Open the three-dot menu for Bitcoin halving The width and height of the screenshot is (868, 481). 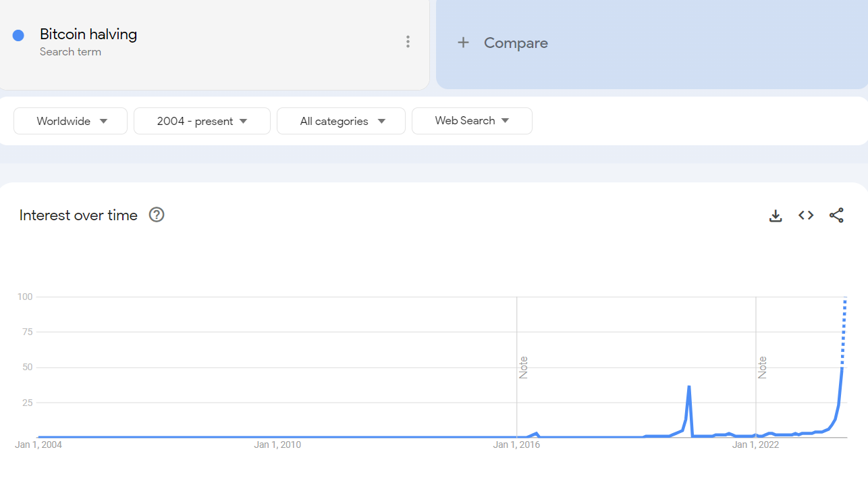coord(408,42)
